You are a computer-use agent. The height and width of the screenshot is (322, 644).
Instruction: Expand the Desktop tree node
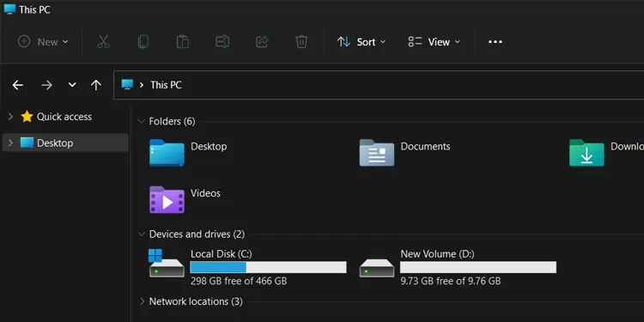10,143
